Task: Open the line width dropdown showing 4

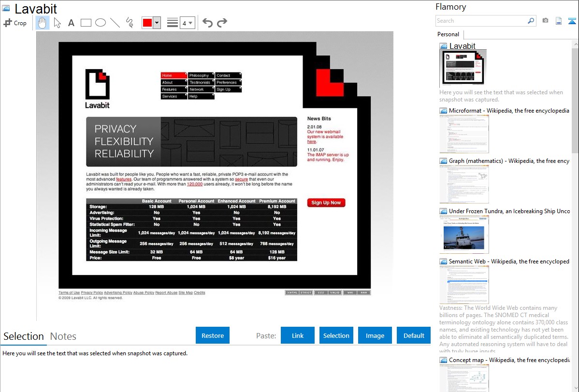Action: tap(187, 23)
